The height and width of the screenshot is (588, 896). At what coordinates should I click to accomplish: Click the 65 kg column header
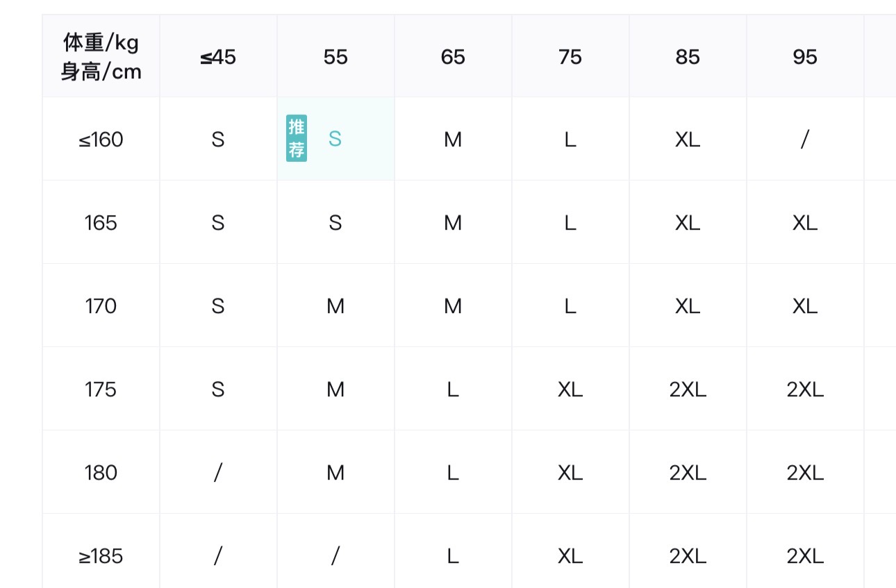coord(453,57)
